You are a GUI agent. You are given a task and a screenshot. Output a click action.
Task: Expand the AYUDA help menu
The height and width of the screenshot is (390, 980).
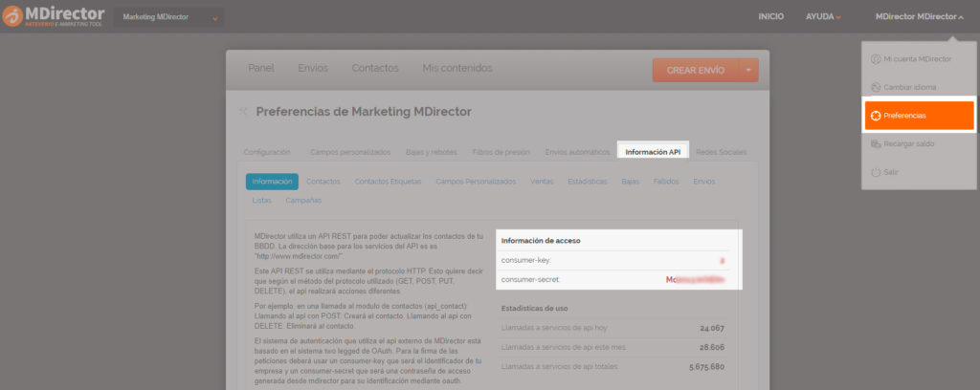[x=823, y=17]
